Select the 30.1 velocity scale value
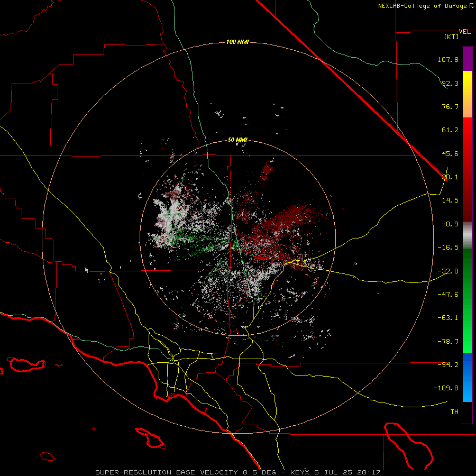 [450, 177]
